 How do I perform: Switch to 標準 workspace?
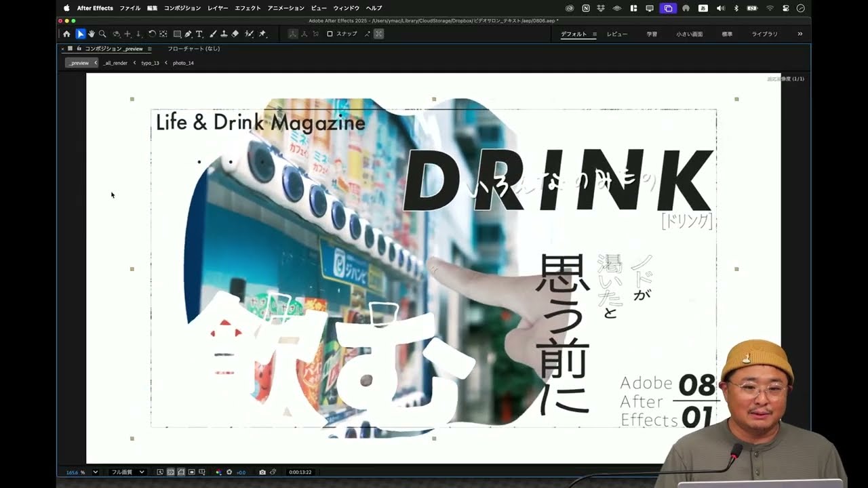[727, 34]
